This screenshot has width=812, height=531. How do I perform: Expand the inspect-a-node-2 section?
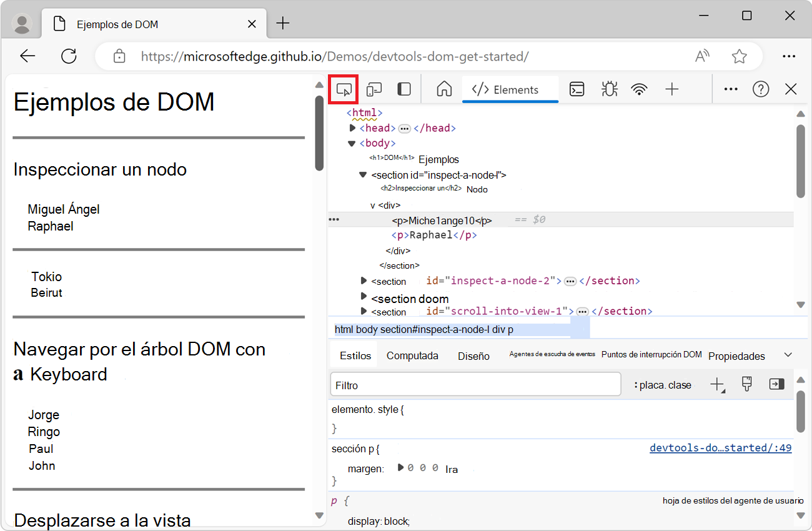click(x=364, y=280)
